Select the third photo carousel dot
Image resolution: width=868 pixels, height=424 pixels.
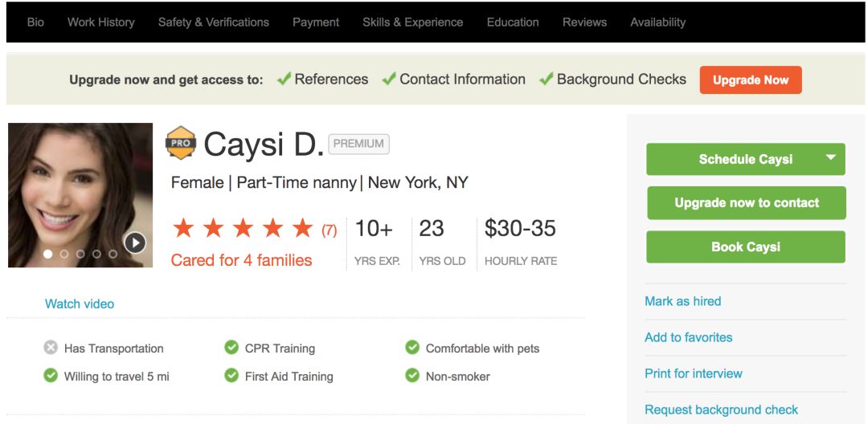(80, 254)
